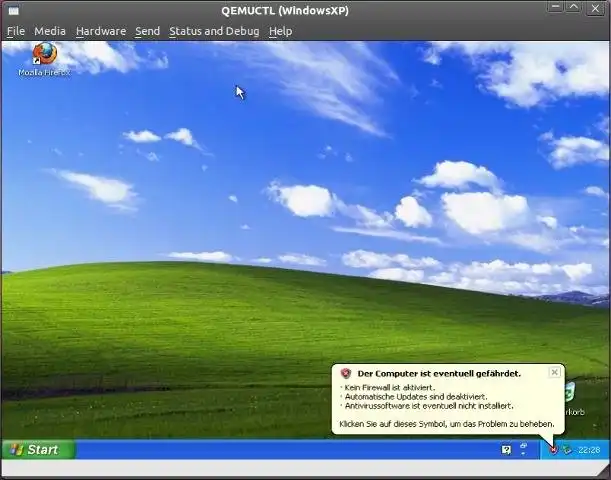This screenshot has height=480, width=611.
Task: Click the QEMUCTL window menu icon in title bar
Action: (14, 11)
